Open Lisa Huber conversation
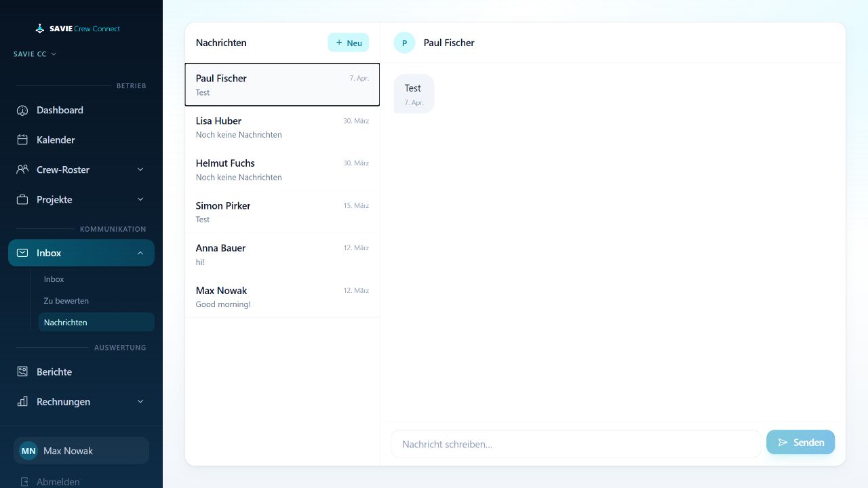Image resolution: width=868 pixels, height=488 pixels. coord(282,127)
